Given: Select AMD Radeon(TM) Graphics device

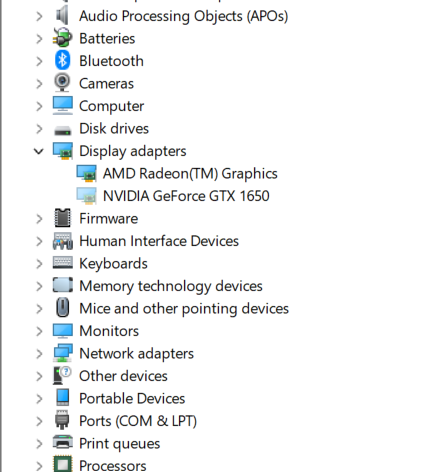Looking at the screenshot, I should [190, 174].
